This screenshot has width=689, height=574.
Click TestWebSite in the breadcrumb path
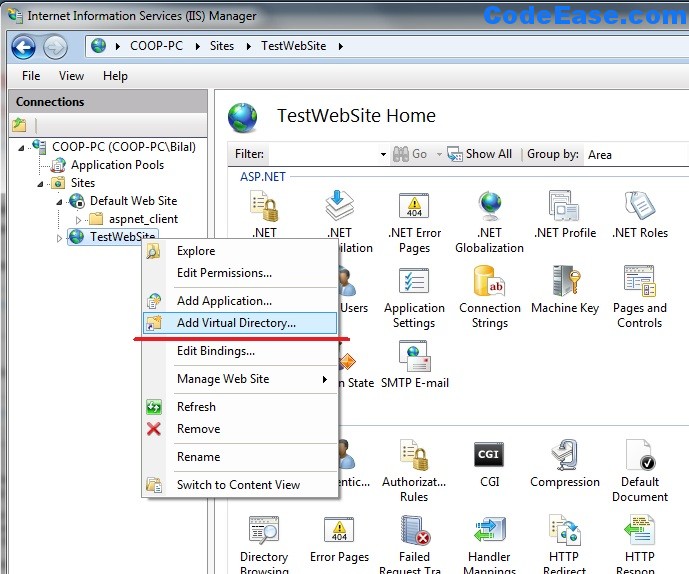pos(294,46)
